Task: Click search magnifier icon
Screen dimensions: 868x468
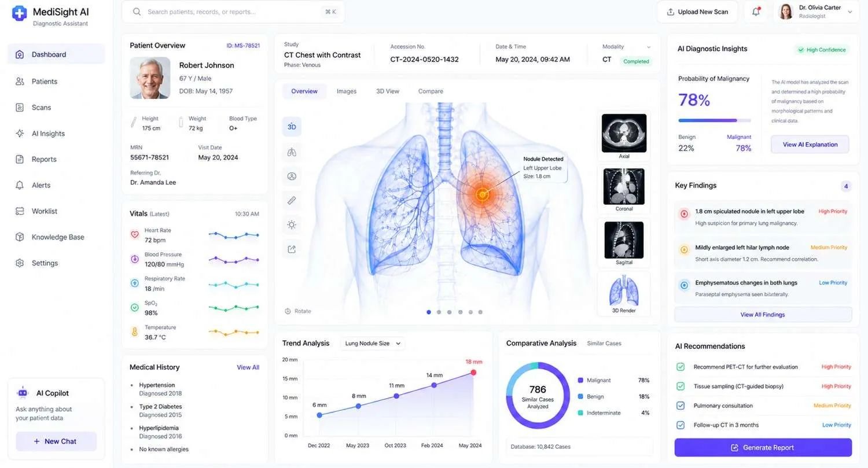Action: pyautogui.click(x=137, y=12)
